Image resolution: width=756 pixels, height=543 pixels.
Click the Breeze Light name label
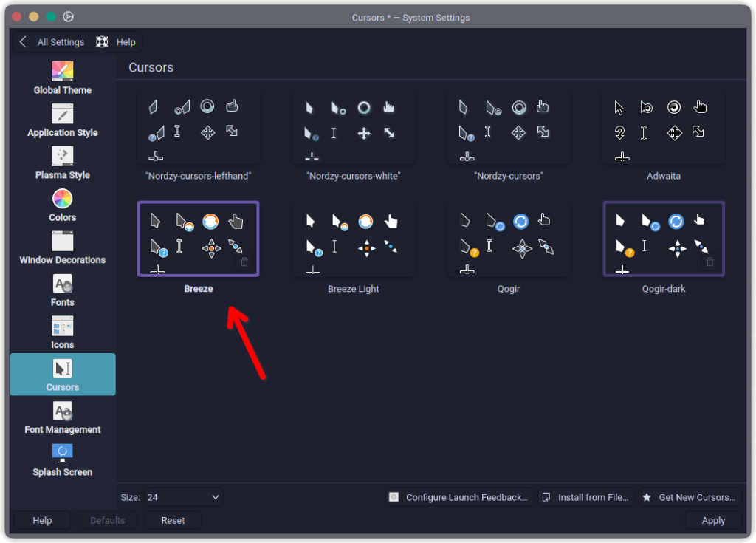coord(354,289)
